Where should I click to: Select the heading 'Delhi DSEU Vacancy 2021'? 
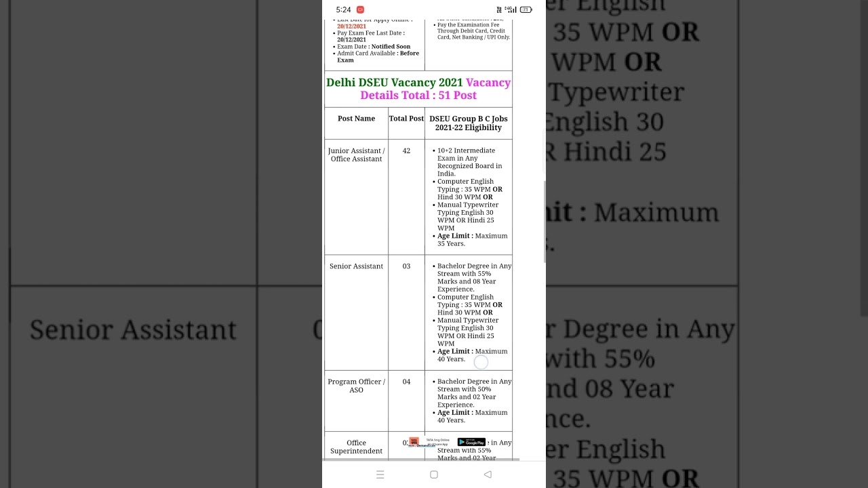[395, 83]
